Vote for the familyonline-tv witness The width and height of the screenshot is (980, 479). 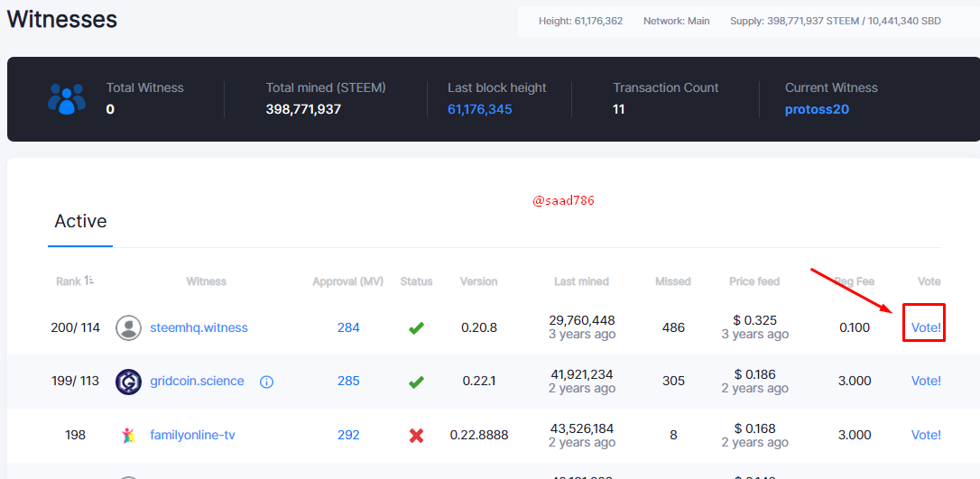pyautogui.click(x=926, y=435)
